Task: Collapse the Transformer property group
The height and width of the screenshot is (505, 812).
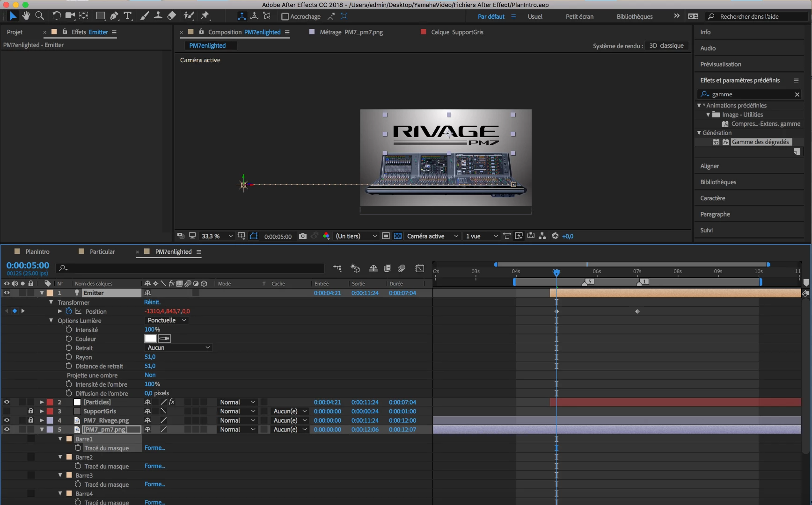Action: tap(51, 303)
